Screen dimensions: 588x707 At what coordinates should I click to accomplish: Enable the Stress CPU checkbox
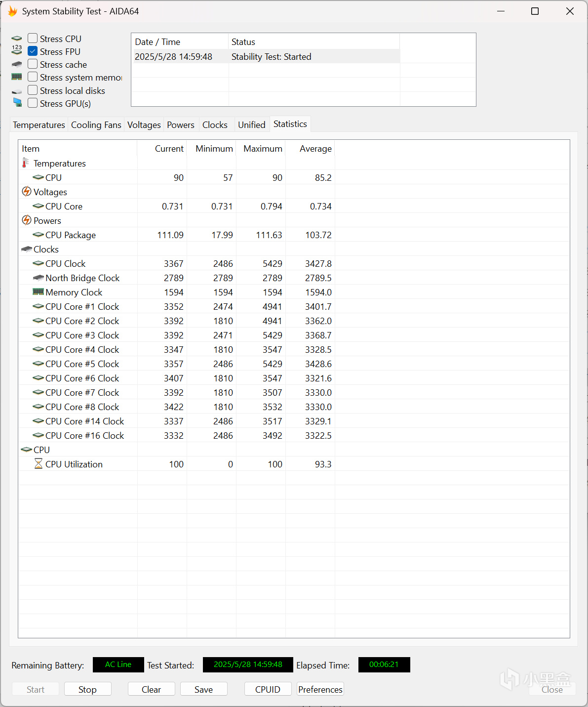pyautogui.click(x=33, y=38)
